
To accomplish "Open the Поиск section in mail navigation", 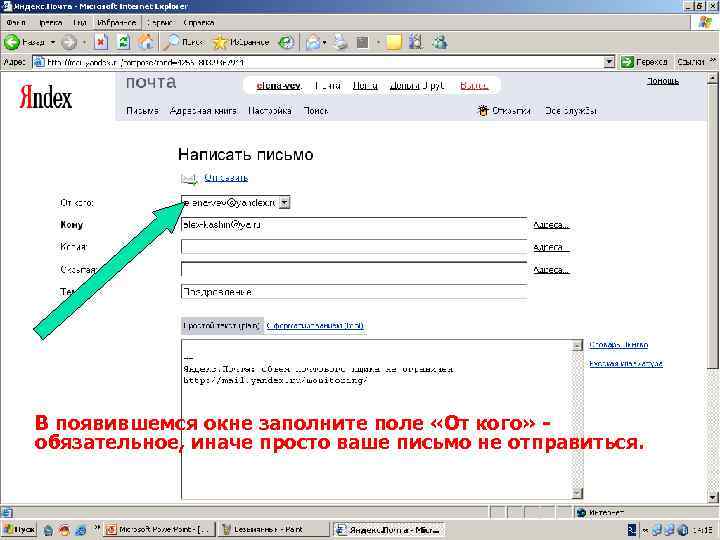I will click(316, 111).
